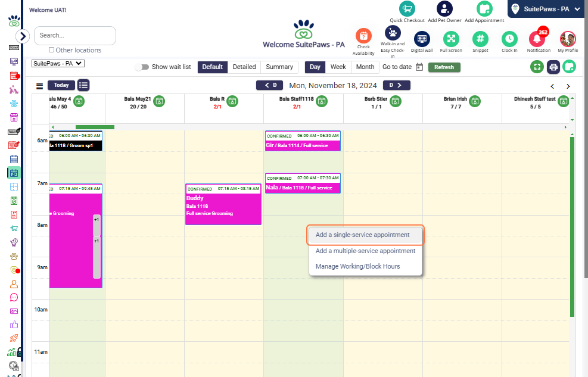
Task: Choose Add a multiple-service appointment
Action: click(366, 251)
